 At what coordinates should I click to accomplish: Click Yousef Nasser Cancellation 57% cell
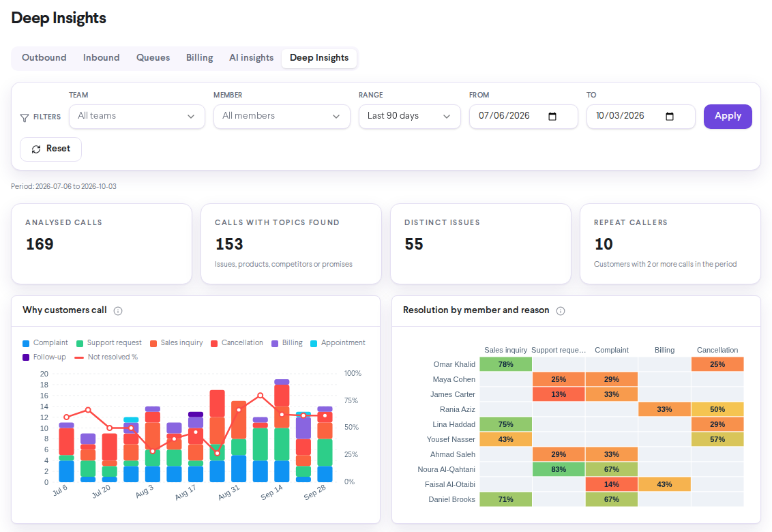tap(717, 439)
